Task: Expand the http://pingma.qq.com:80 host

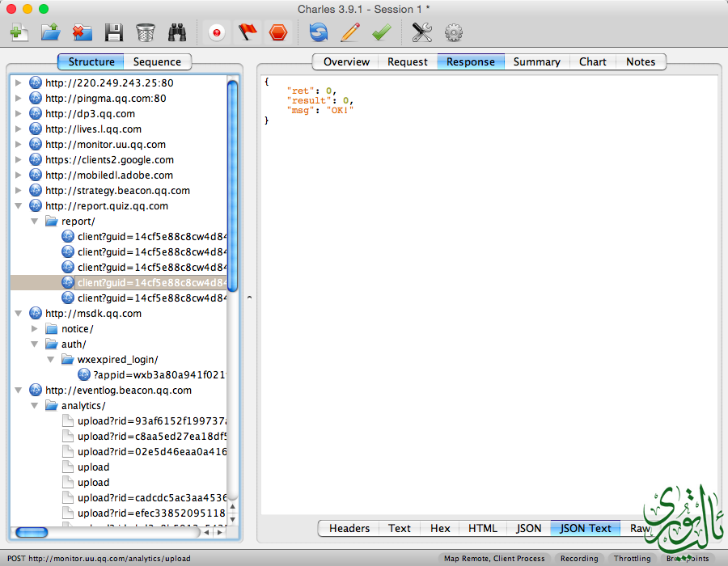Action: (18, 99)
